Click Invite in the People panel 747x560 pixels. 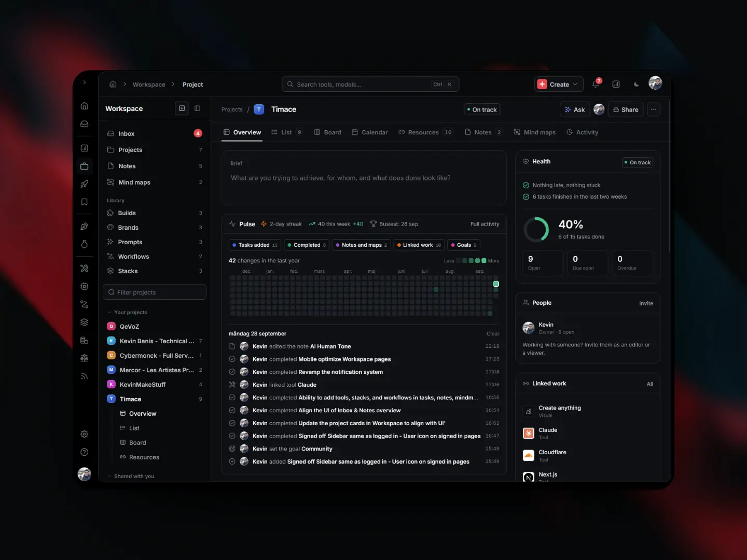(646, 303)
